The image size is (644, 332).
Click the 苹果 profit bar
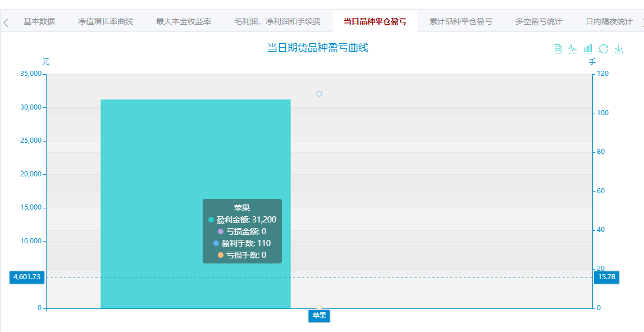(195, 204)
